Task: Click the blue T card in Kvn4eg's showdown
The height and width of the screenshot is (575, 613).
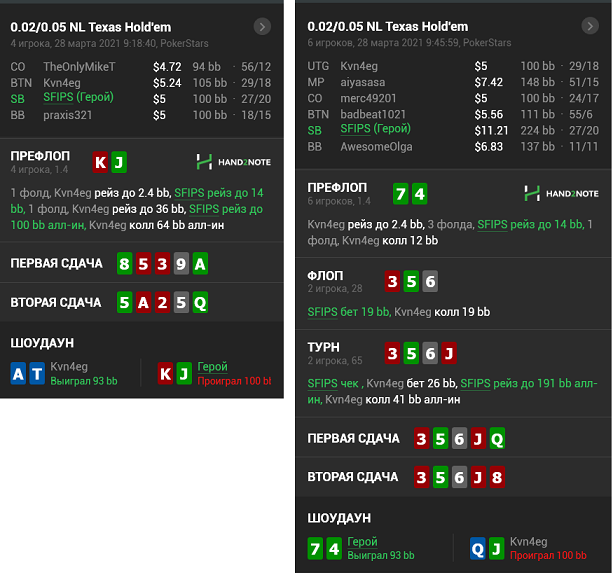Action: (37, 374)
